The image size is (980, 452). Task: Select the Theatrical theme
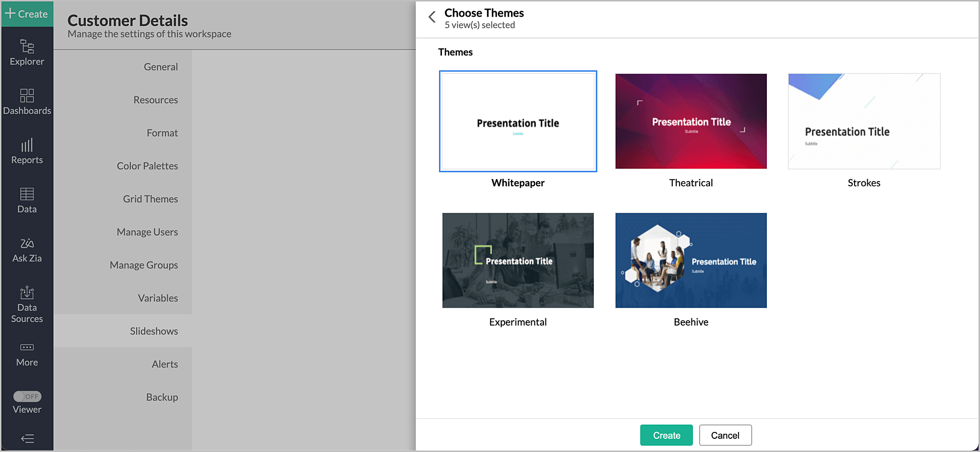tap(691, 121)
